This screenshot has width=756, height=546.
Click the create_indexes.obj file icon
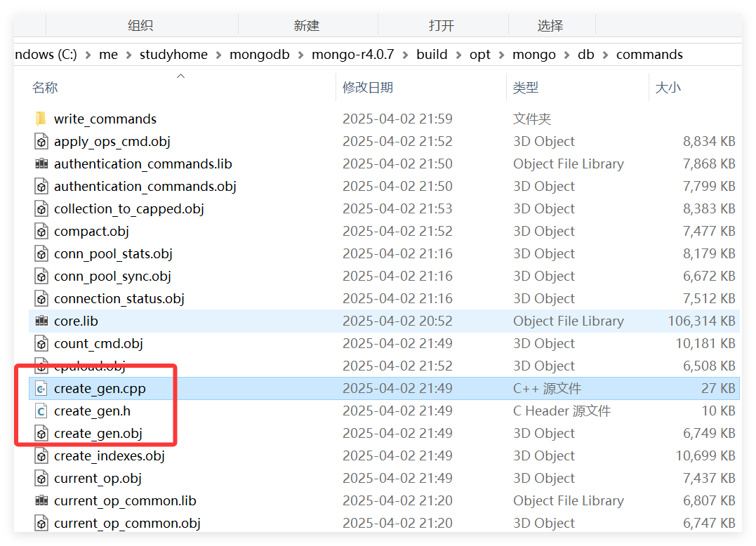(x=41, y=456)
